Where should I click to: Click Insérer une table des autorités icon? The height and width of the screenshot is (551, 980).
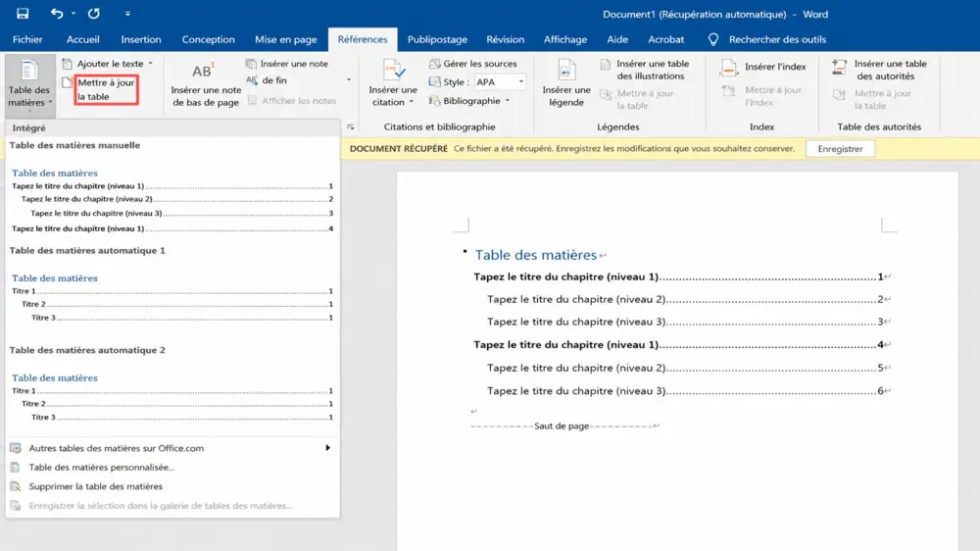tap(840, 67)
